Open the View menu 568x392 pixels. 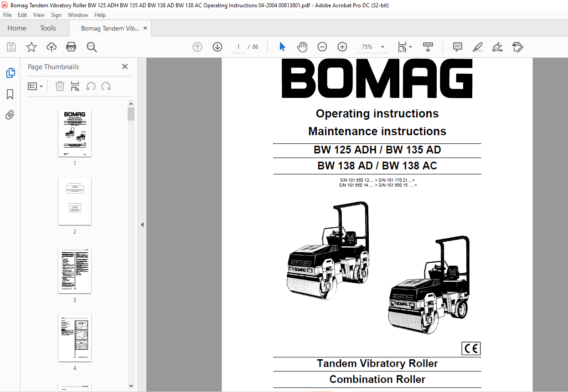pos(39,15)
